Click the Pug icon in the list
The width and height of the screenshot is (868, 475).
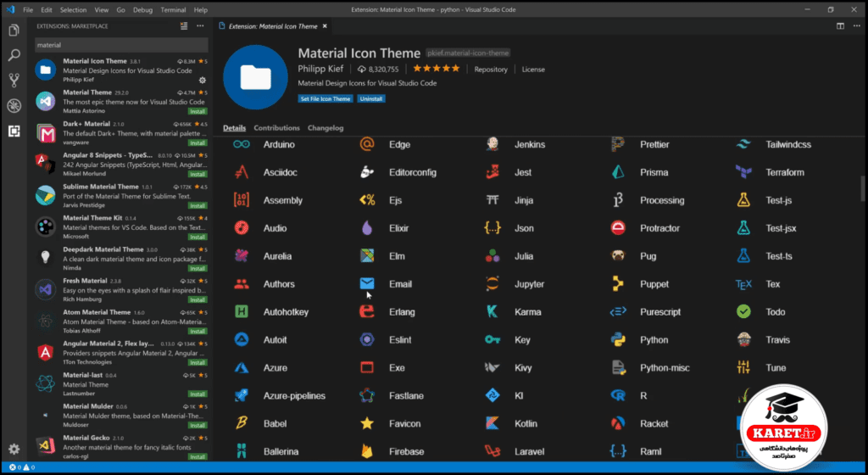pos(618,256)
